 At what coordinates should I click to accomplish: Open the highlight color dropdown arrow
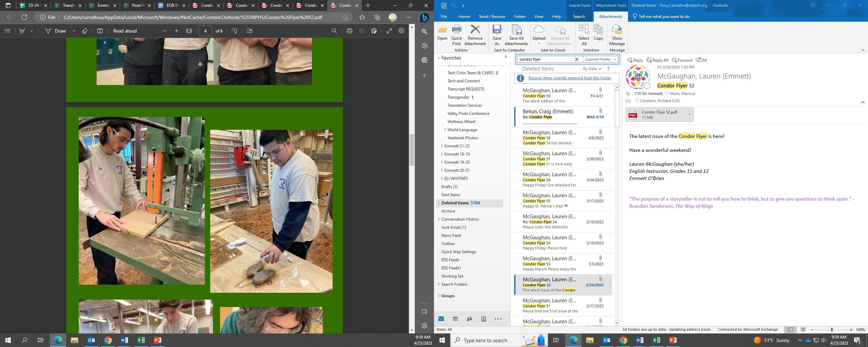pos(32,31)
